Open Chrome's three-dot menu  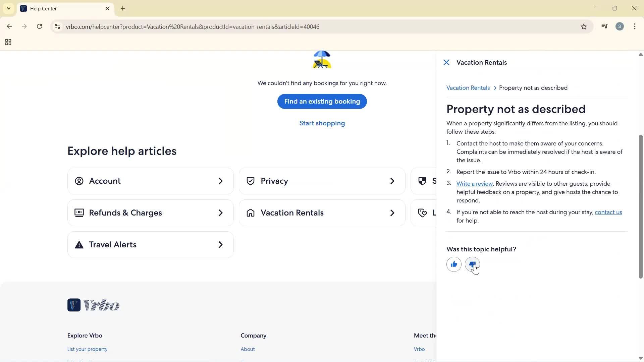[x=635, y=26]
